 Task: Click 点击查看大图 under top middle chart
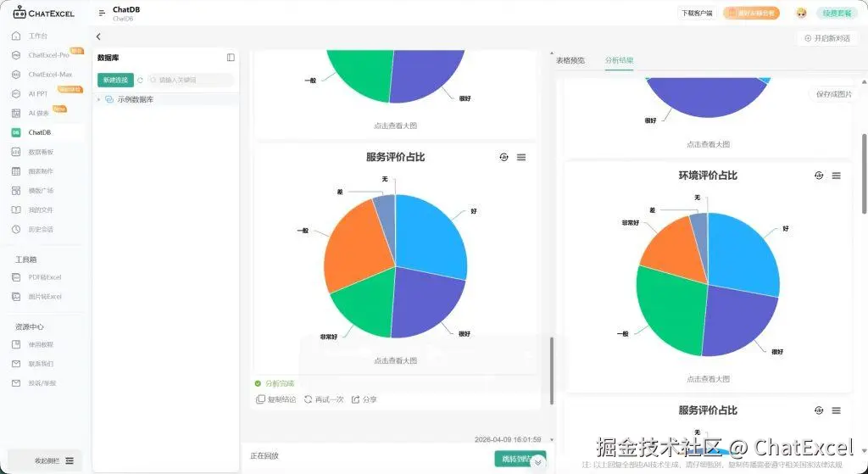coord(395,125)
